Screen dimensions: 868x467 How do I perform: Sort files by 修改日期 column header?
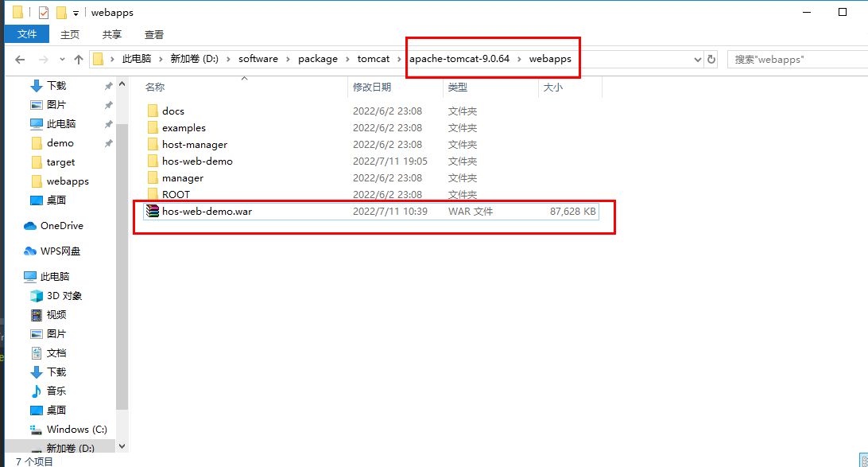pyautogui.click(x=372, y=88)
